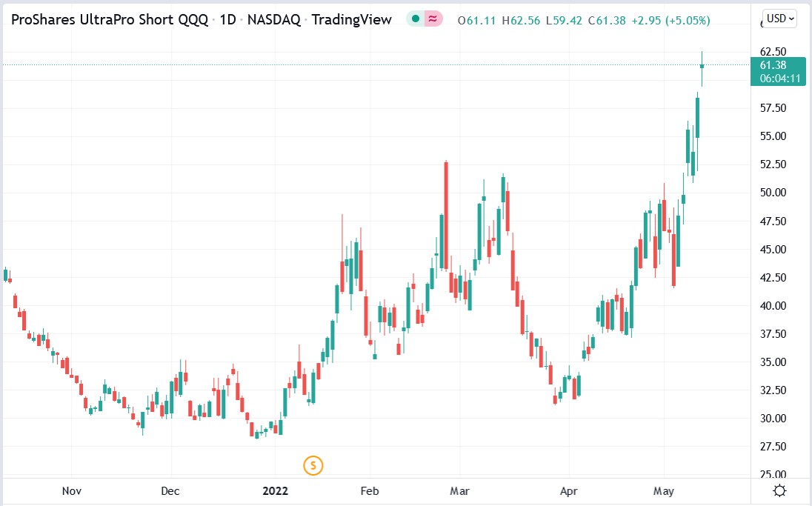Click the tall red candle peaking near 52.50
Viewport: 812px width, 506px height.
pyautogui.click(x=446, y=215)
